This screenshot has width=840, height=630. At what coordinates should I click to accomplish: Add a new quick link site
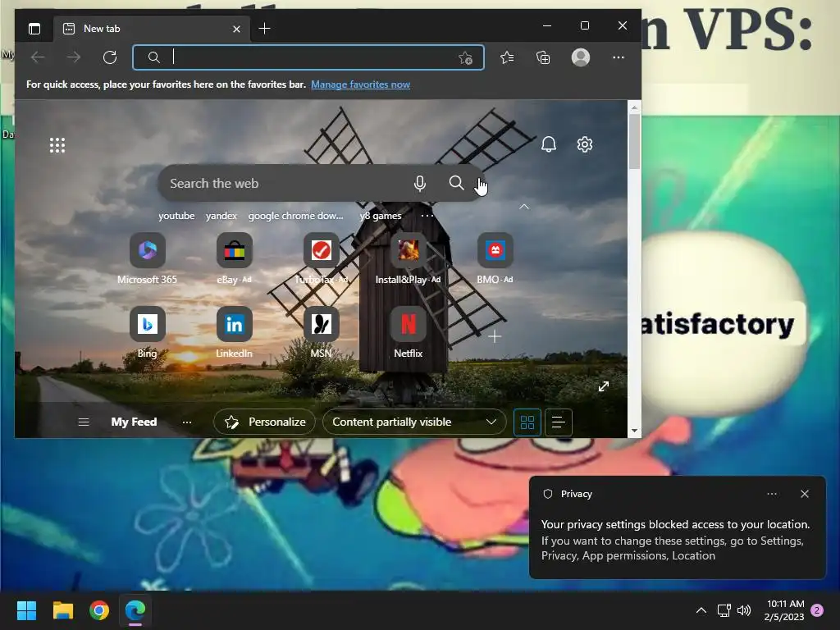tap(495, 336)
